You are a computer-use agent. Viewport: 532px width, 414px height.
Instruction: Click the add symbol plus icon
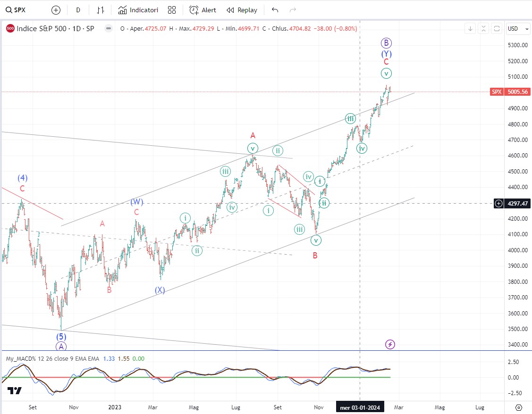coord(56,10)
